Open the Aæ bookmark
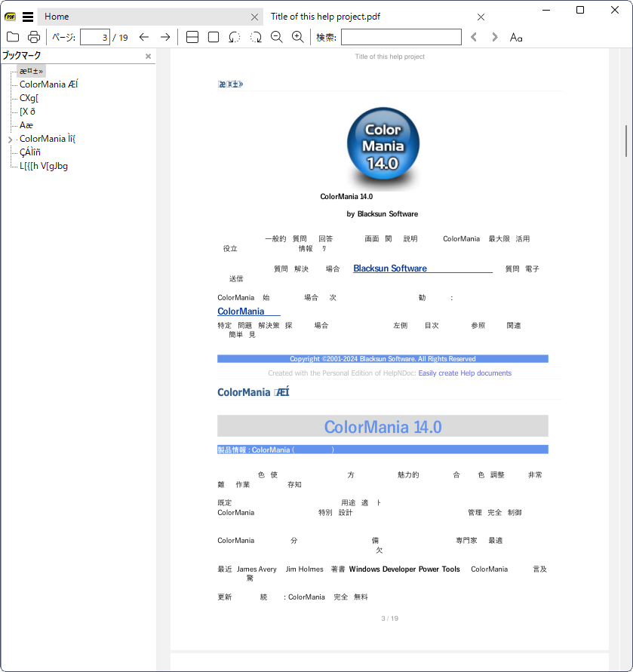This screenshot has height=672, width=633. (26, 125)
